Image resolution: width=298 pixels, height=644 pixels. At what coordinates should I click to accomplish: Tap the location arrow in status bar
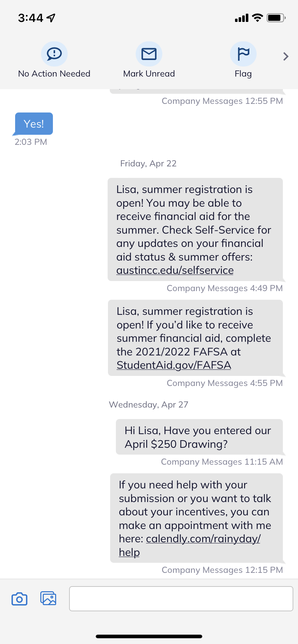pos(51,18)
